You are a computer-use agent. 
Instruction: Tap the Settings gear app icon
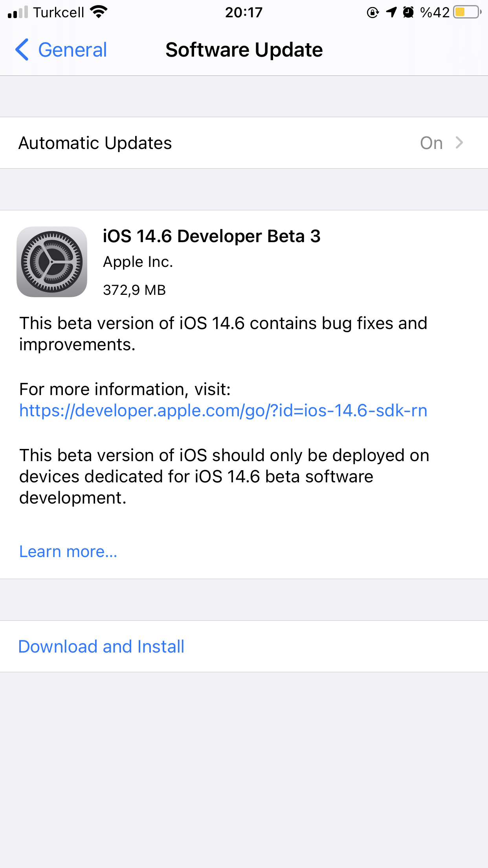point(52,262)
